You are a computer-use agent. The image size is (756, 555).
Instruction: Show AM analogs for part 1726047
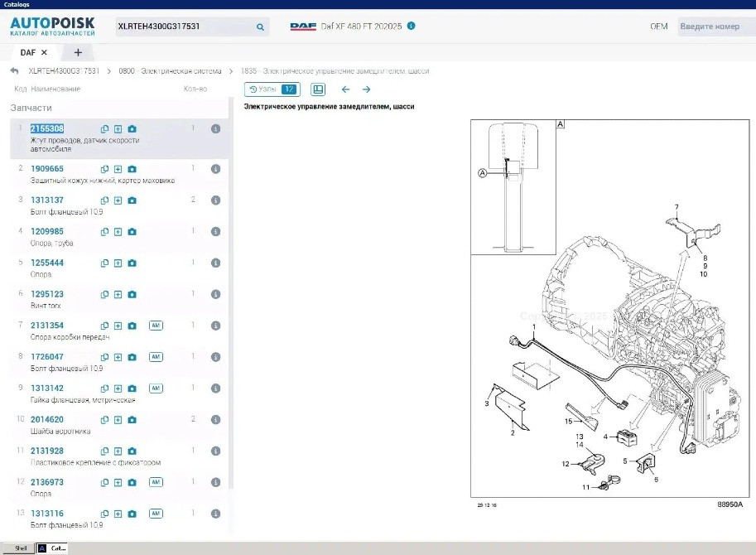[155, 357]
